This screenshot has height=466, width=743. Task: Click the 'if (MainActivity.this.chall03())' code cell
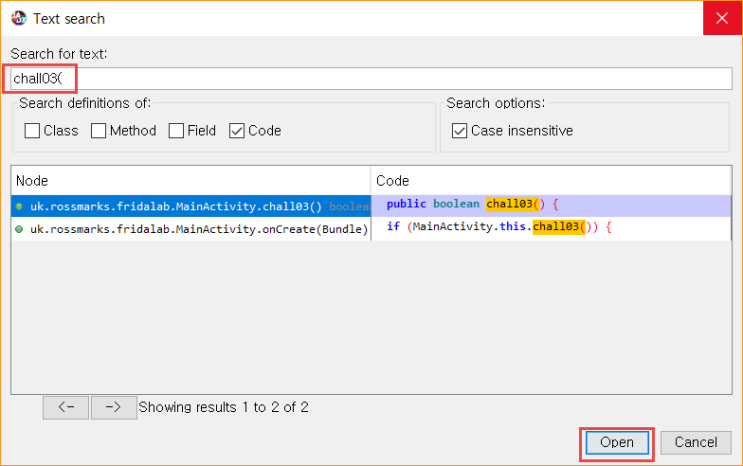click(x=552, y=229)
